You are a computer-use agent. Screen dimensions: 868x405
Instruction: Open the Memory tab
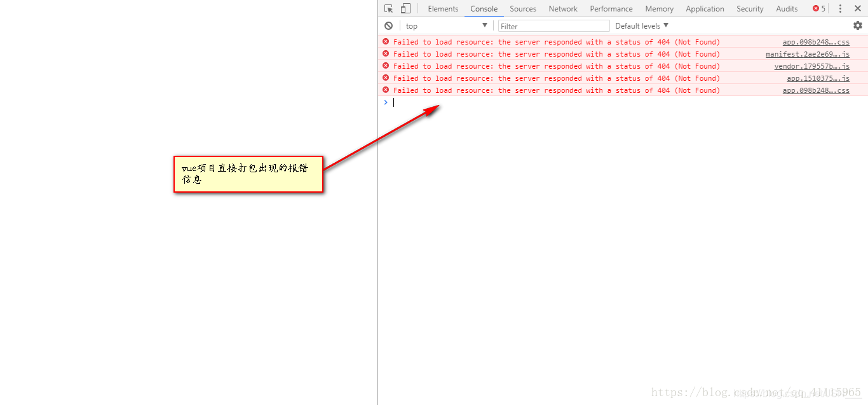[x=659, y=8]
